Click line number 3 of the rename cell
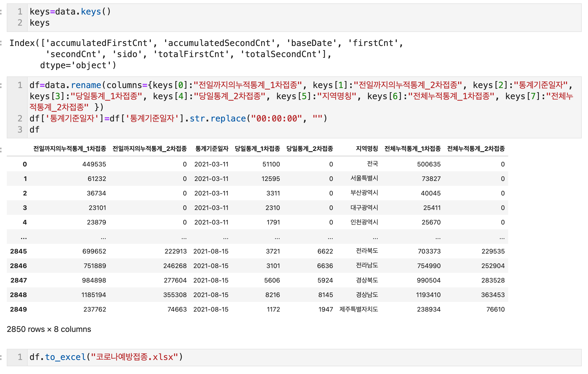The image size is (588, 374). pyautogui.click(x=20, y=129)
